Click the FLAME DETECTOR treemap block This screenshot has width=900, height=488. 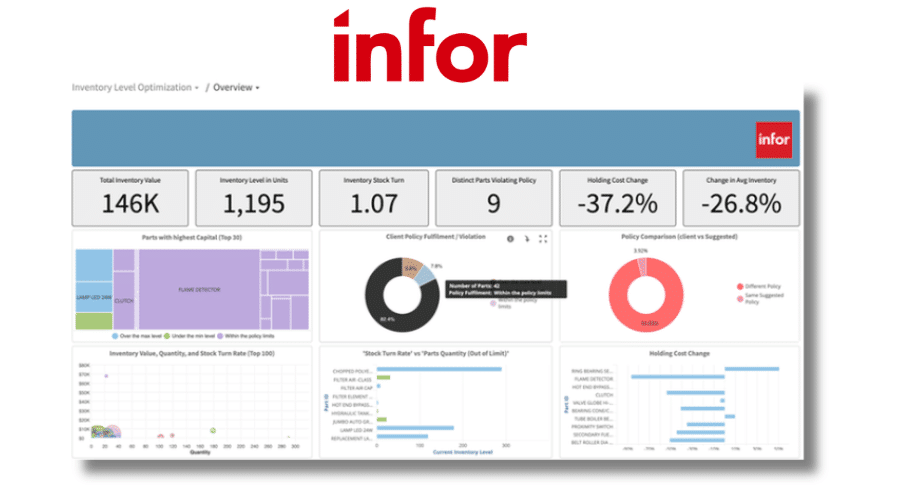(x=198, y=289)
